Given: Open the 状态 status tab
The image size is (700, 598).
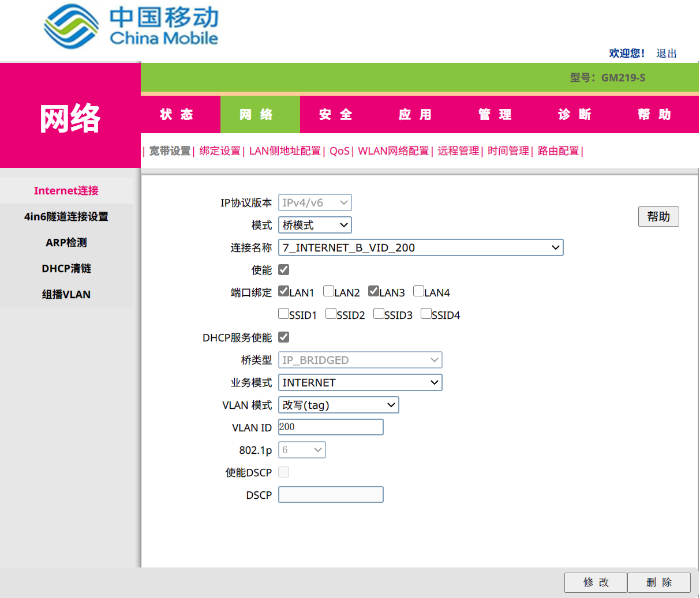Looking at the screenshot, I should tap(177, 115).
